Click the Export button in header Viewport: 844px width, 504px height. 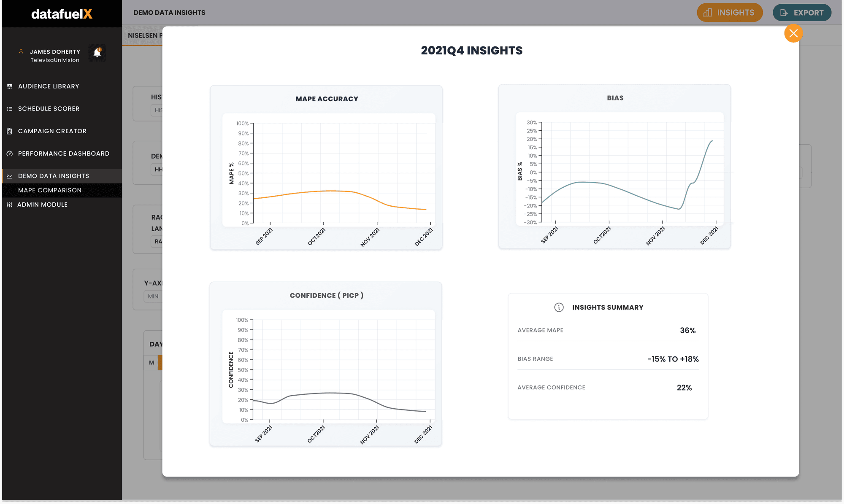(x=802, y=13)
